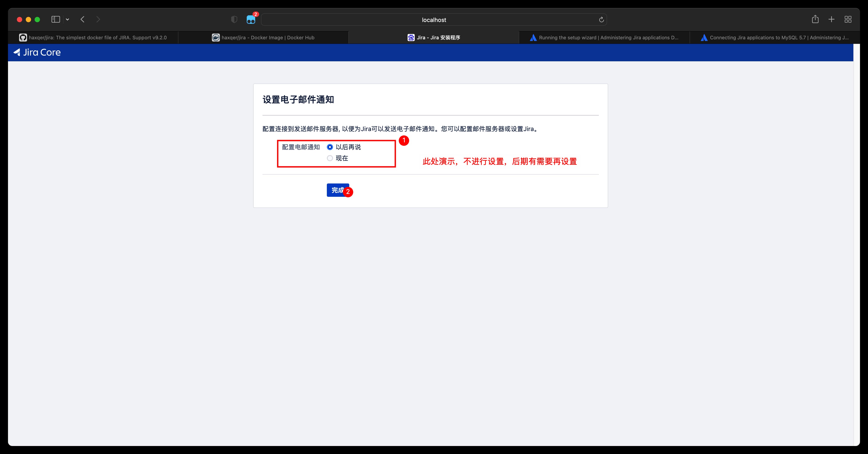Screen dimensions: 868x454
Task: Click the page's vertical scrollbar
Action: [856, 245]
